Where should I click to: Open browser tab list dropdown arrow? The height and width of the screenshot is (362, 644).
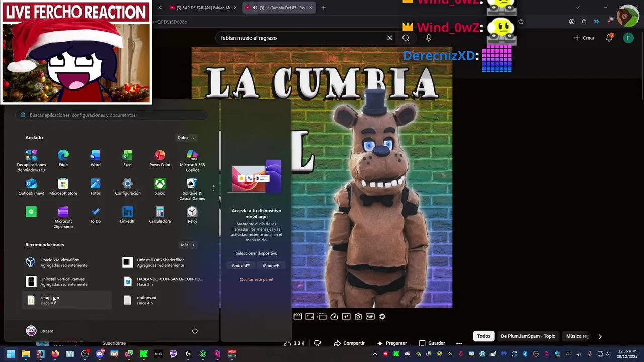(578, 8)
